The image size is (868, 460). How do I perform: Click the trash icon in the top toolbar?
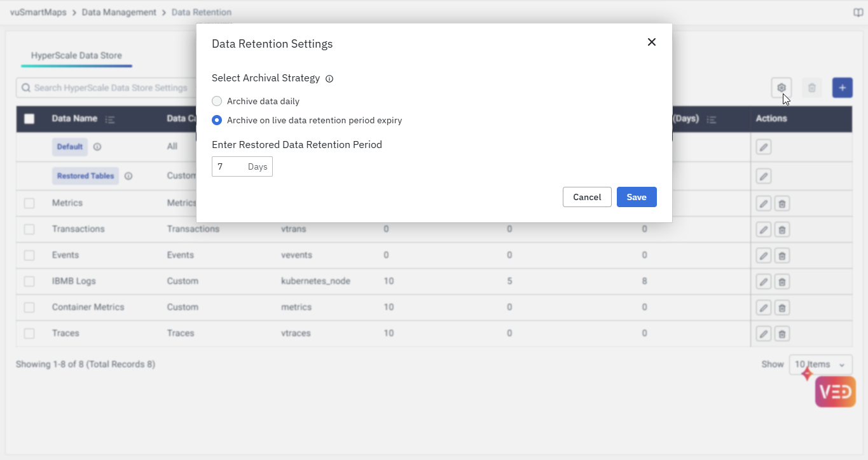pyautogui.click(x=811, y=88)
